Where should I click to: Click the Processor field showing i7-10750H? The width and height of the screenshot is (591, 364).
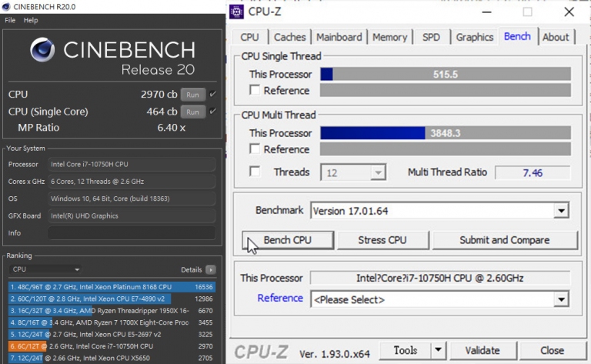coord(132,164)
